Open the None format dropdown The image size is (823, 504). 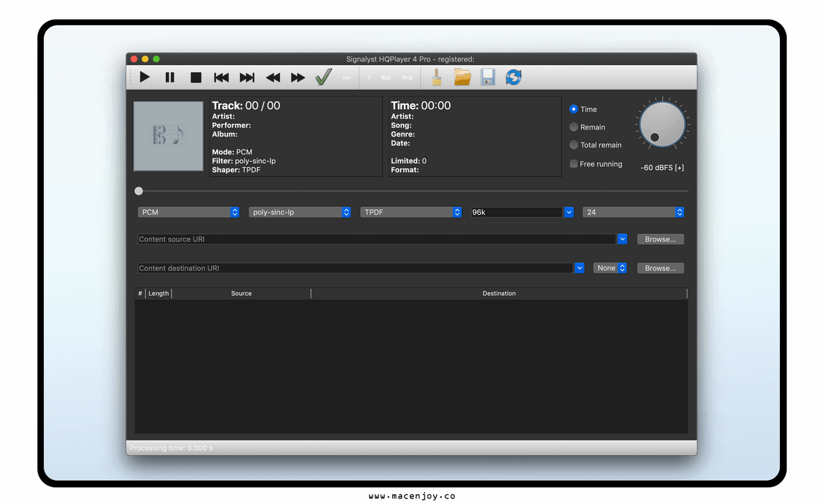click(610, 268)
